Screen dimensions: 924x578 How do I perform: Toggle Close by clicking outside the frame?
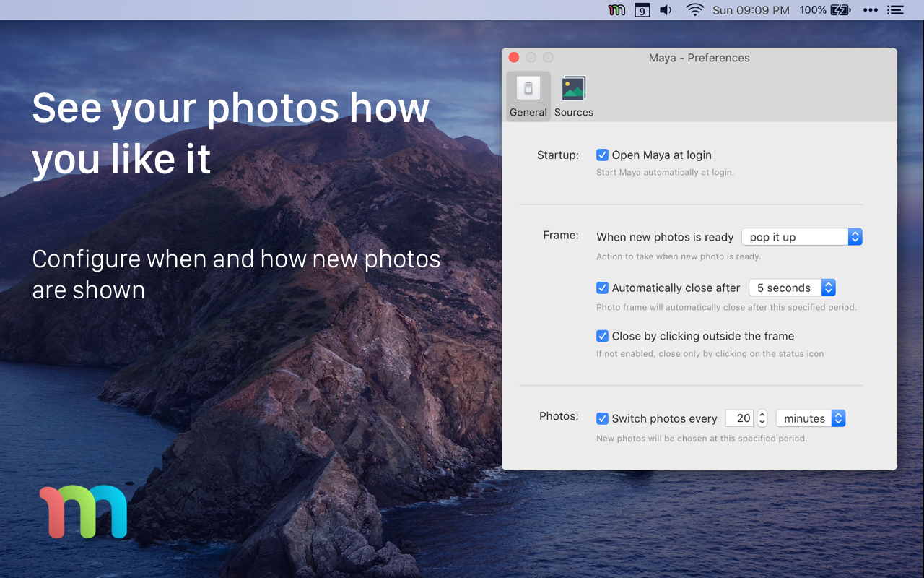pos(602,336)
